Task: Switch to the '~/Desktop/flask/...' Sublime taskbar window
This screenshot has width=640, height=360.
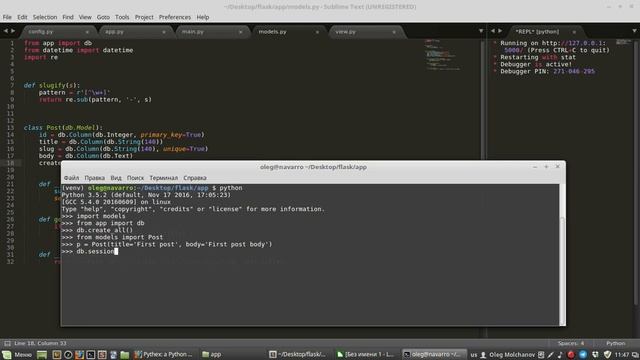Action: pos(297,355)
